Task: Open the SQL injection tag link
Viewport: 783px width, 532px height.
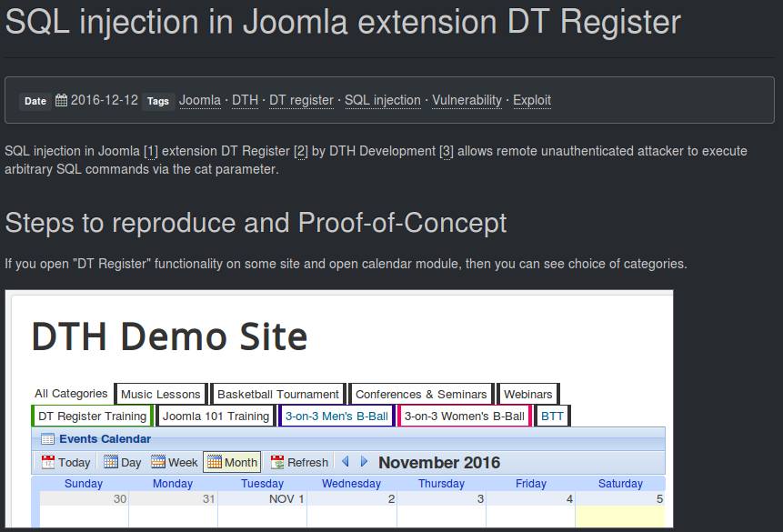Action: [x=383, y=100]
